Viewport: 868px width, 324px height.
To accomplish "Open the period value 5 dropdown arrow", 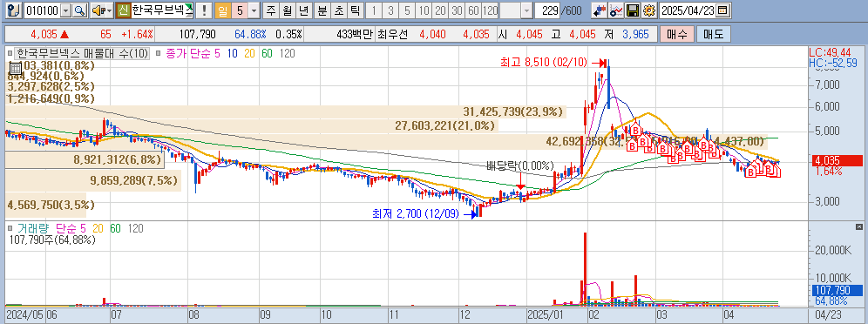I will pos(254,10).
